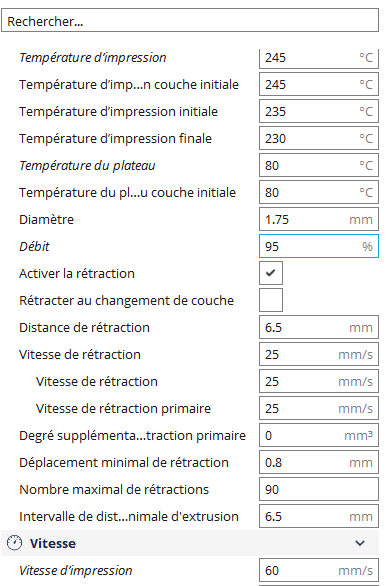Select the Déplacement minimal de rétraction field
Screen dimensions: 388x586
[319, 462]
